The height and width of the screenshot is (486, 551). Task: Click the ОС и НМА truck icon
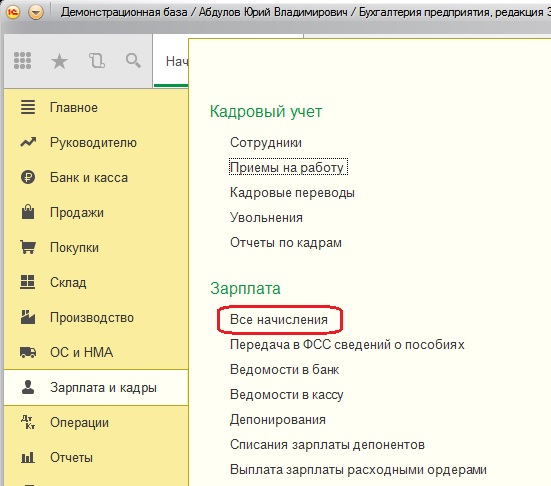(28, 352)
